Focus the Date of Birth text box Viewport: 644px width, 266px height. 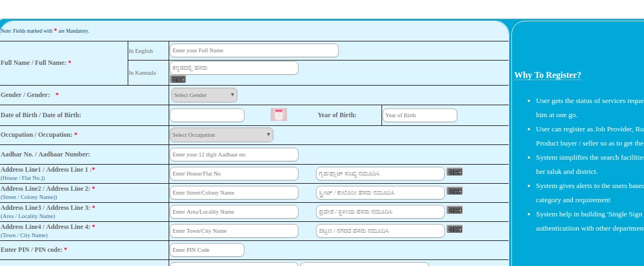(207, 116)
